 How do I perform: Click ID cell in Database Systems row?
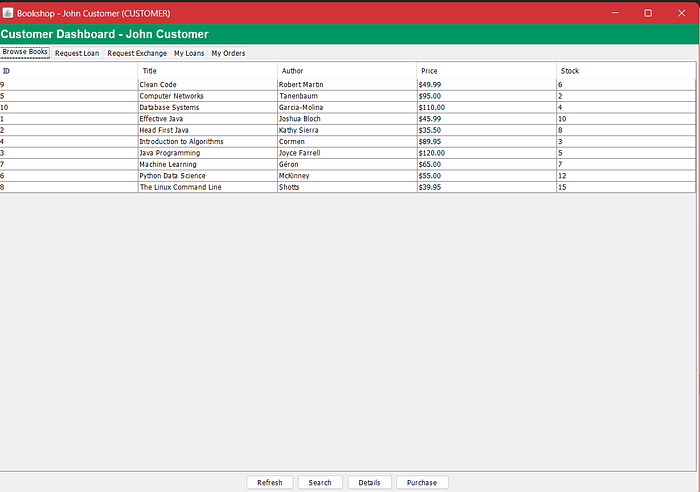pos(69,107)
